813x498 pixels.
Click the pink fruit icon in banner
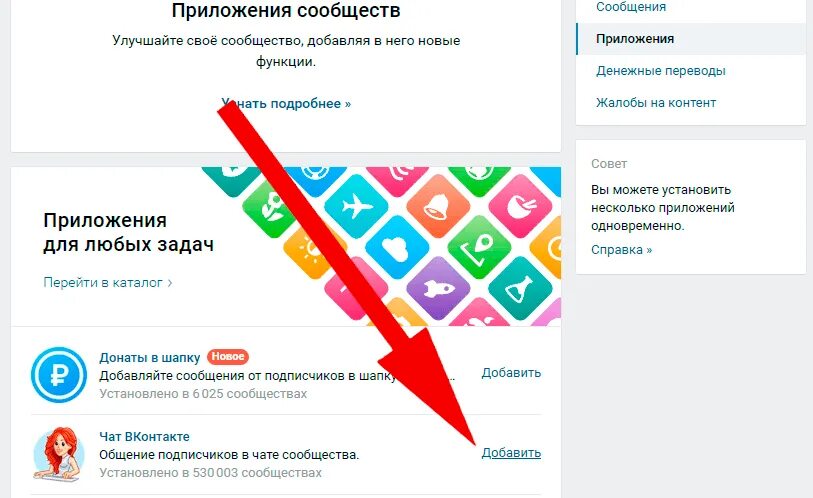click(520, 206)
